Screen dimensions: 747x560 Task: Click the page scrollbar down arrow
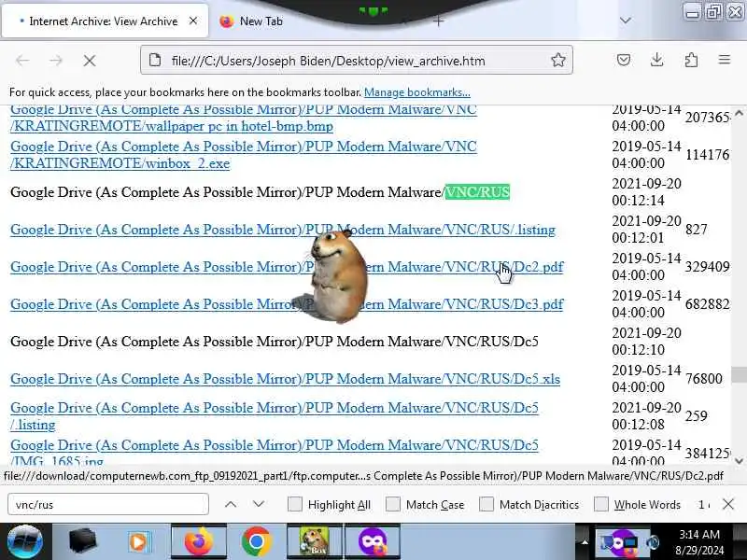739,460
